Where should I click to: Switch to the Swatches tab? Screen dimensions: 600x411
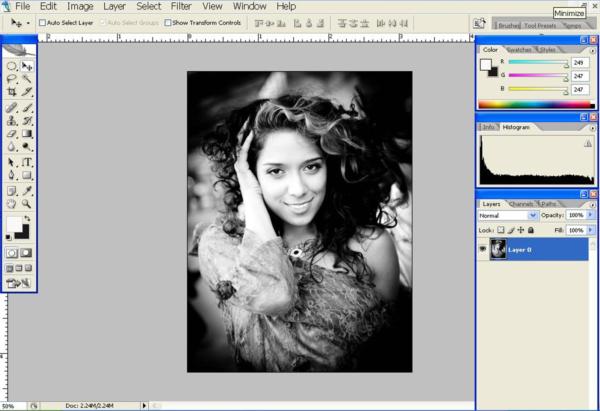coord(519,50)
